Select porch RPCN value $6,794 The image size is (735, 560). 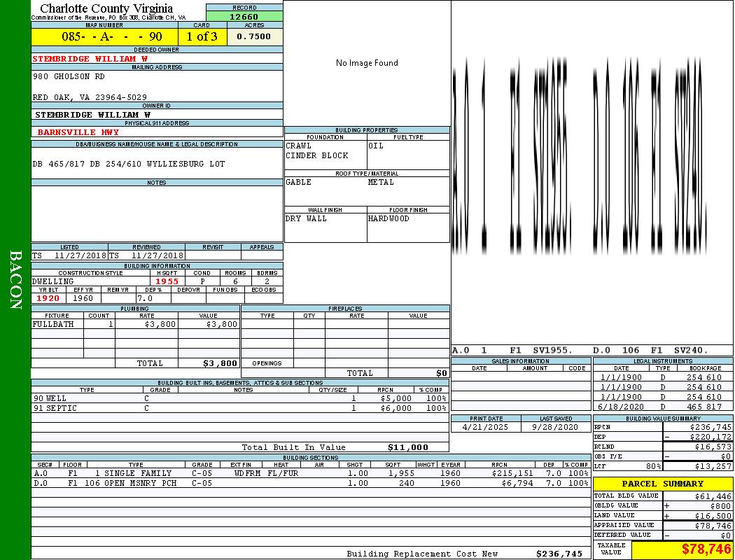(x=517, y=483)
